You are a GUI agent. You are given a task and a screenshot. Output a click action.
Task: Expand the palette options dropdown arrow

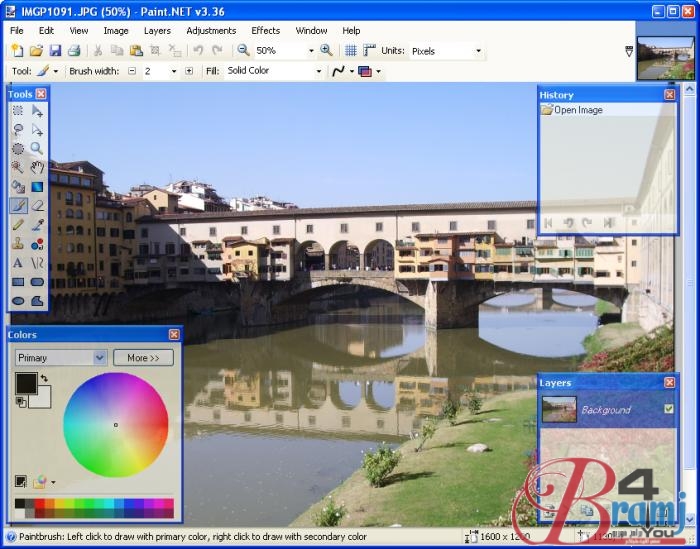(x=53, y=482)
